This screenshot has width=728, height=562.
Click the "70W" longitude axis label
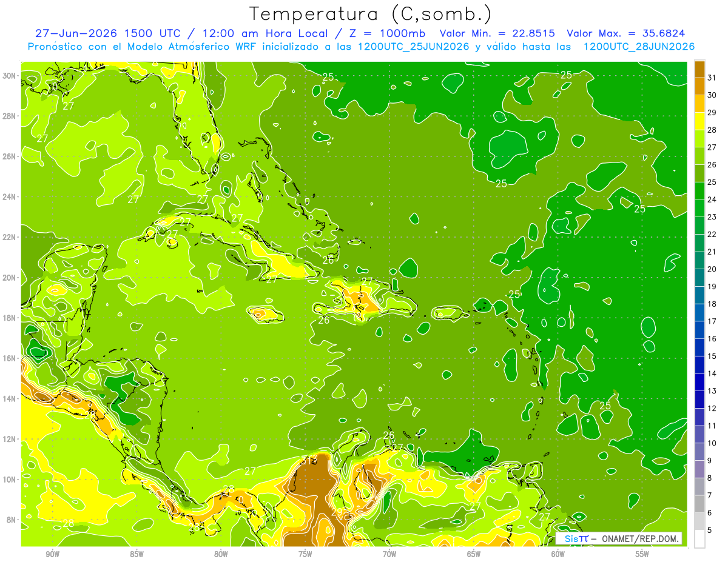[x=389, y=554]
